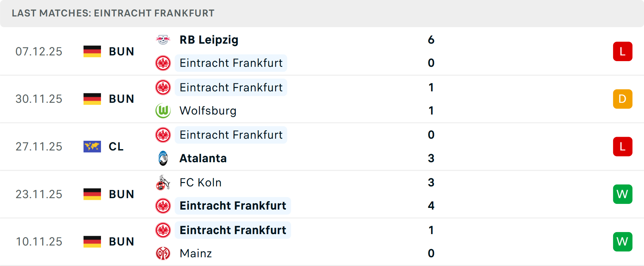
Task: Click the Eintracht Frankfurt crest in the 07.12.25 match
Action: 163,63
